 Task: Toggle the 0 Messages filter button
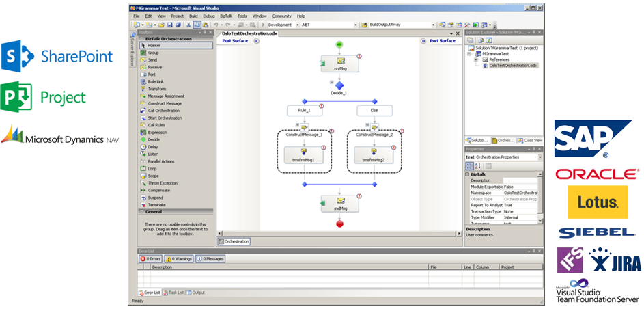click(x=210, y=259)
